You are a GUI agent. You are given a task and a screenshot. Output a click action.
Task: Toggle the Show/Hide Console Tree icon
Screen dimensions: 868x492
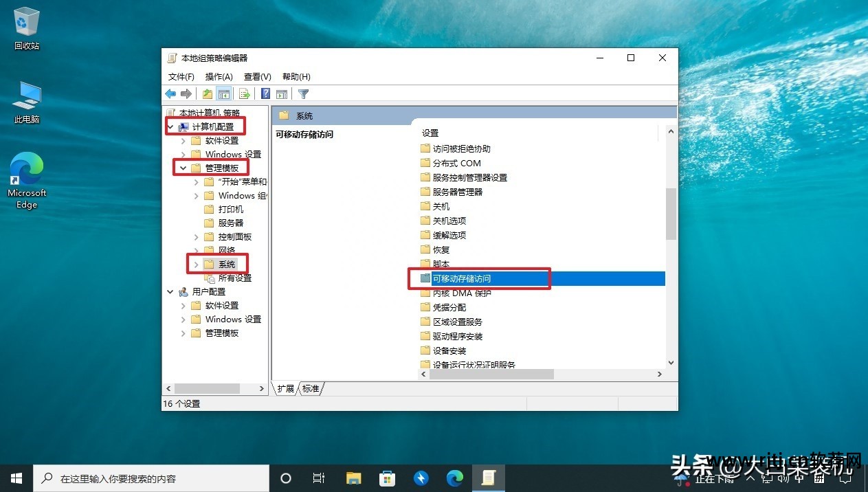(223, 94)
